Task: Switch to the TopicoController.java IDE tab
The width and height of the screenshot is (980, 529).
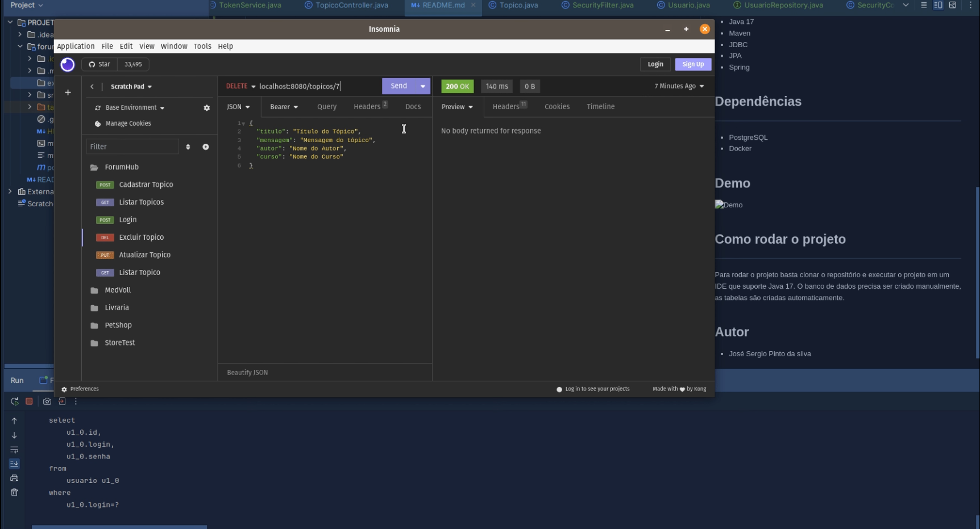Action: click(346, 5)
